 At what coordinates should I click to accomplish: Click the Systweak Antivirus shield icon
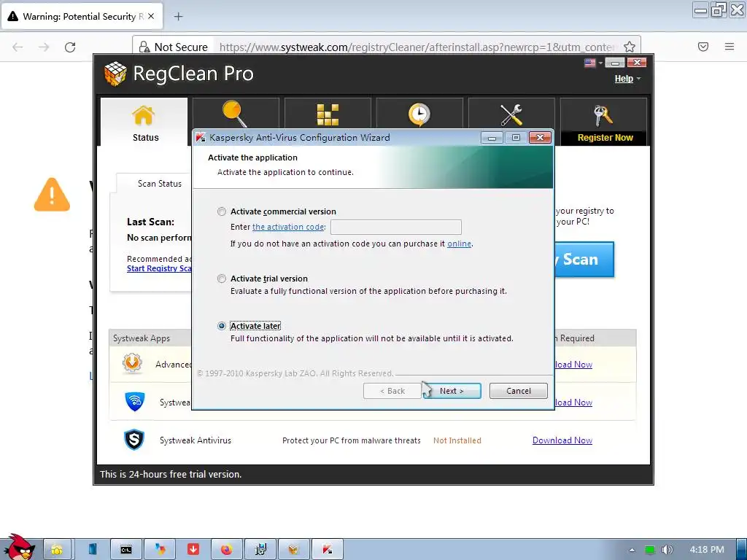134,440
